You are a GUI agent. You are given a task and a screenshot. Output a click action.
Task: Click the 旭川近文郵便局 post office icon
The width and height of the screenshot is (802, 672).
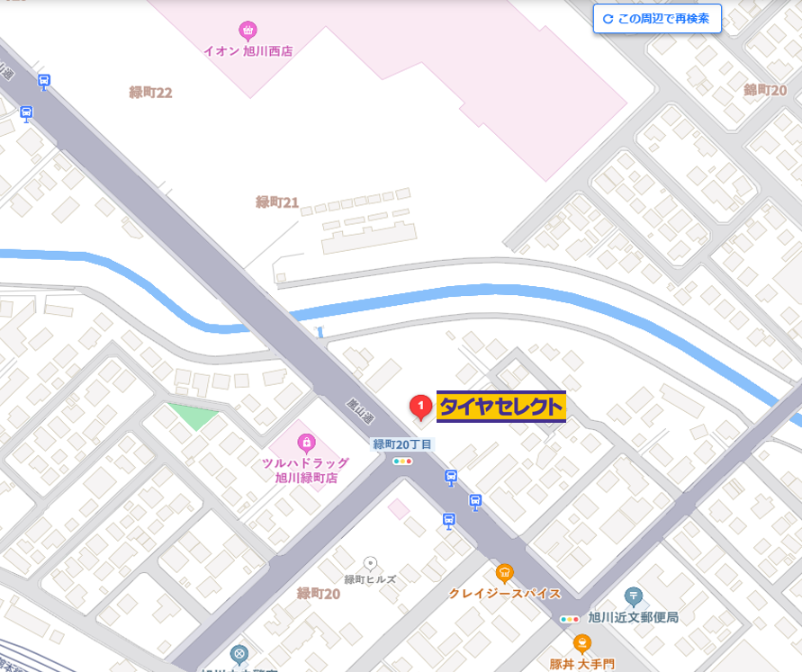click(633, 596)
